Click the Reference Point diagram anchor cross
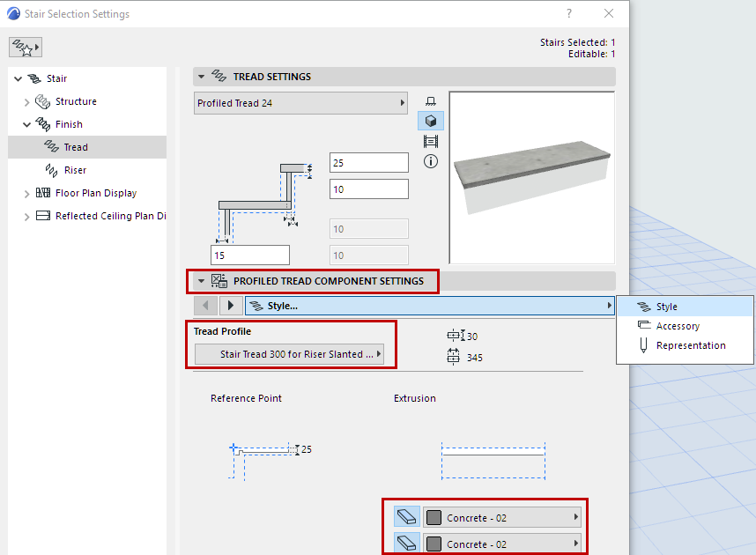 click(x=233, y=448)
